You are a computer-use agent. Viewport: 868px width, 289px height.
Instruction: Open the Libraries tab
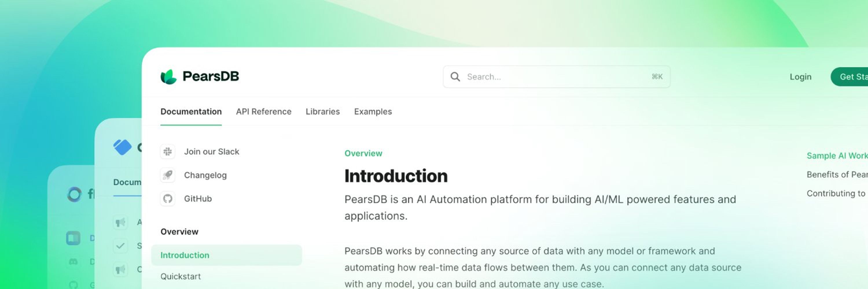tap(323, 112)
